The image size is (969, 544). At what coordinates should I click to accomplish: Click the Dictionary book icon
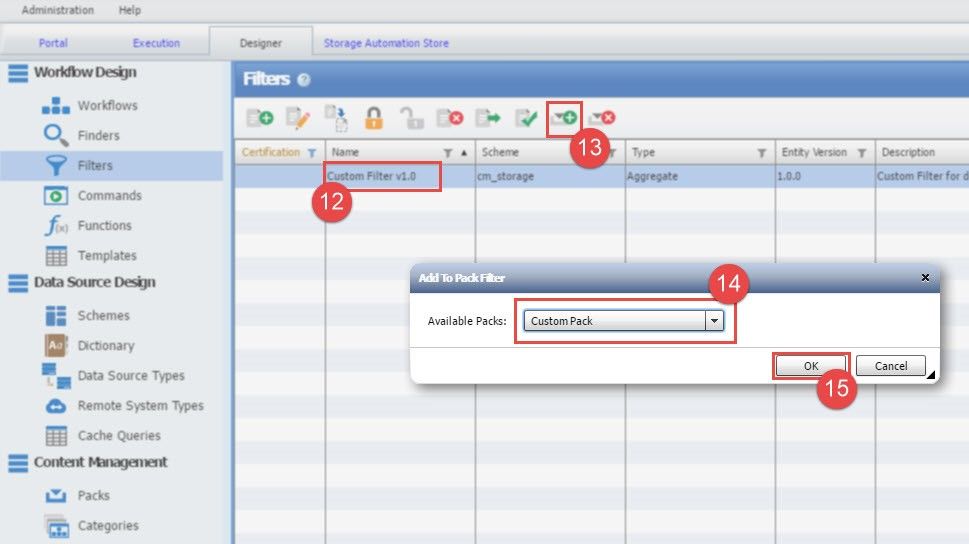(56, 345)
